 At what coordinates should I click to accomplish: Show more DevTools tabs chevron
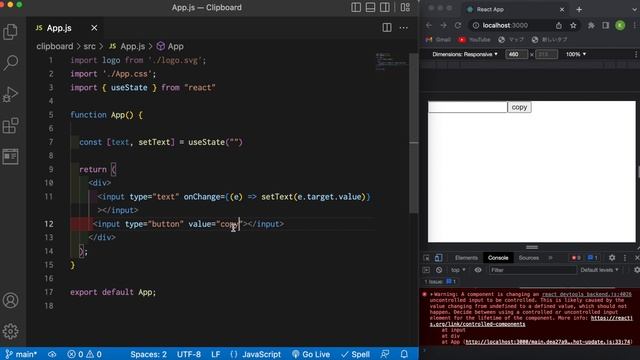(550, 258)
